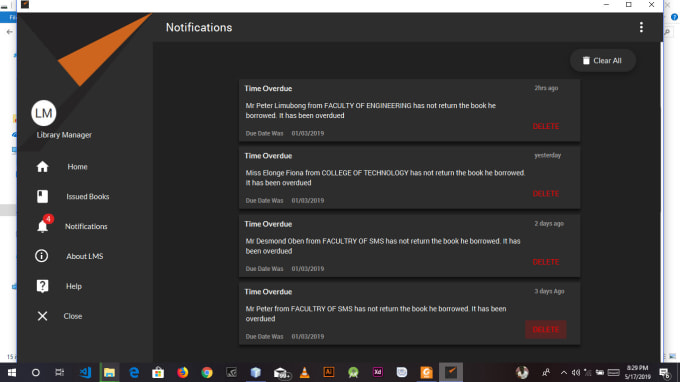Delete the Peter Limubong overdue notification

tap(546, 126)
